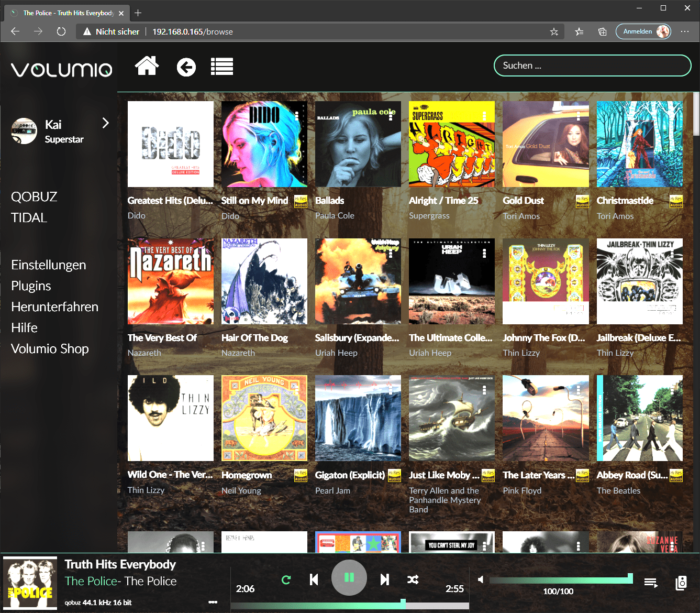The image size is (700, 613).
Task: Open options menu on Still on My Mind cover
Action: click(x=297, y=116)
